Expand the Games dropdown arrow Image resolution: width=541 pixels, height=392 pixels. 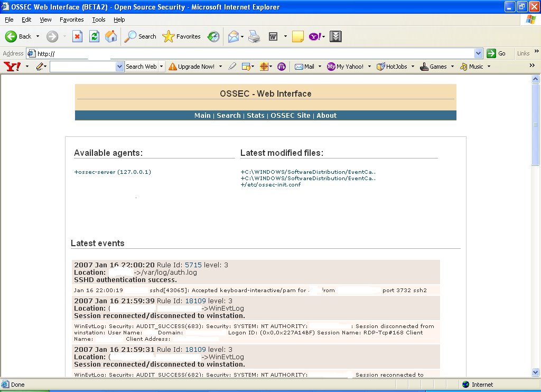pyautogui.click(x=452, y=66)
